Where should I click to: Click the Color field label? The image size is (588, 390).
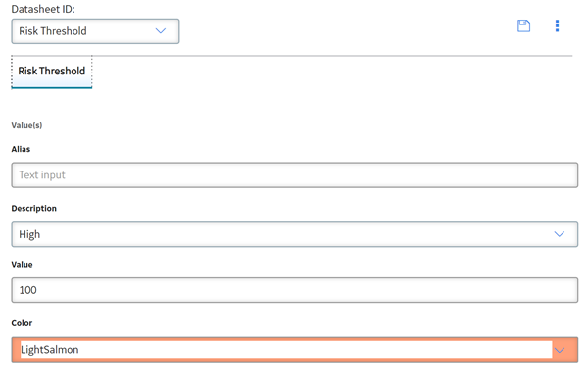click(x=22, y=323)
